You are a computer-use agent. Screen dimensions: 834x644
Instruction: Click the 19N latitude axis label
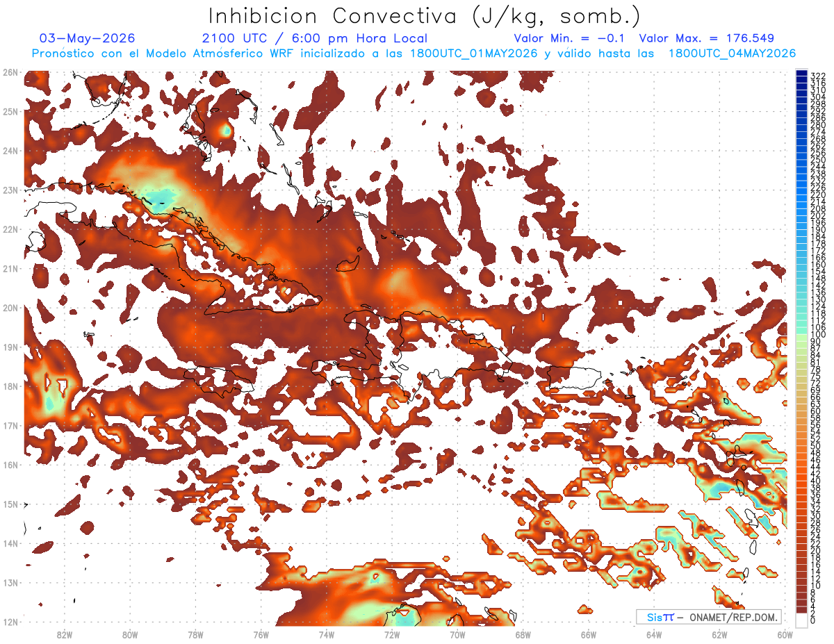(x=10, y=347)
